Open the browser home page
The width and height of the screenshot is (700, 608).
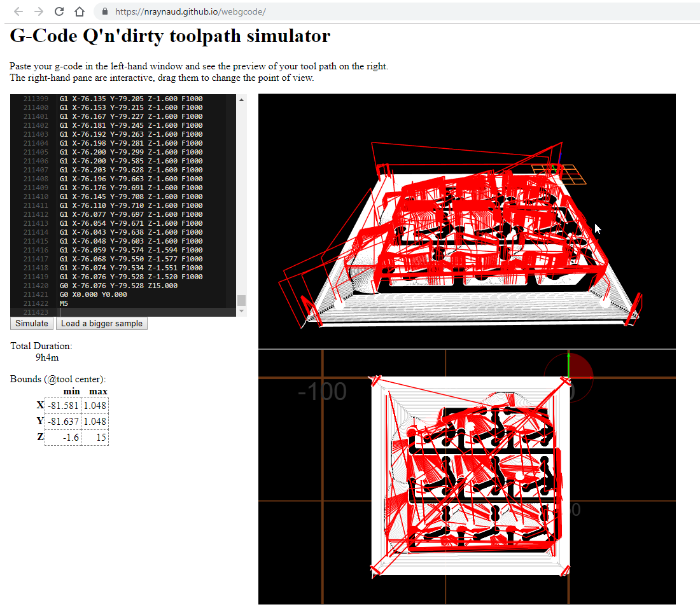[78, 11]
